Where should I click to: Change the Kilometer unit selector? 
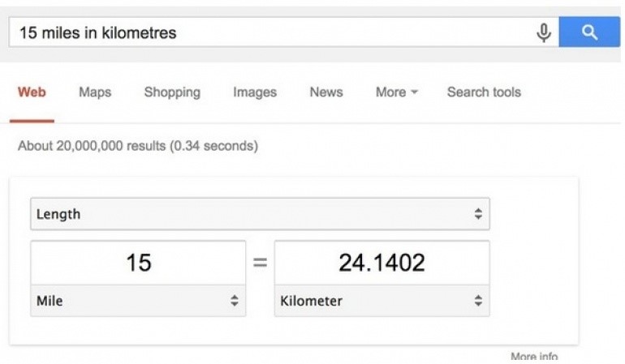[x=381, y=301]
